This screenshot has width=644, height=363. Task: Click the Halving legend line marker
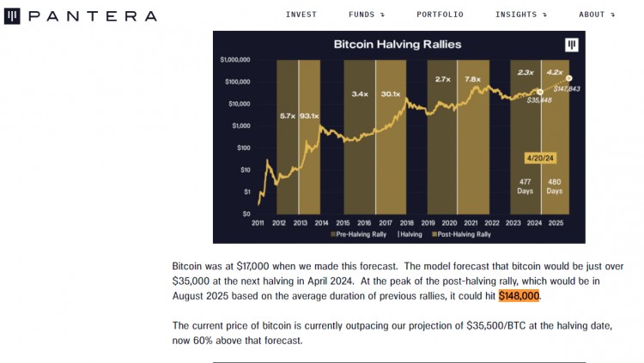tap(397, 233)
